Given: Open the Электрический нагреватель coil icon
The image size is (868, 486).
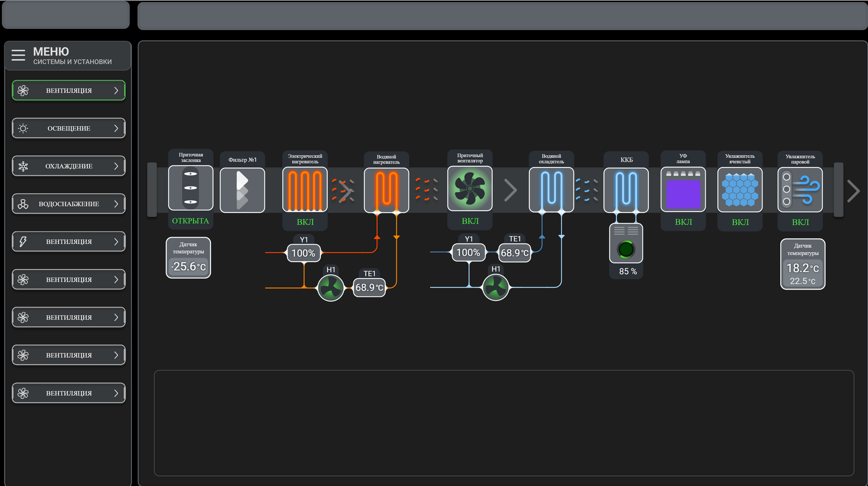Looking at the screenshot, I should coord(305,190).
